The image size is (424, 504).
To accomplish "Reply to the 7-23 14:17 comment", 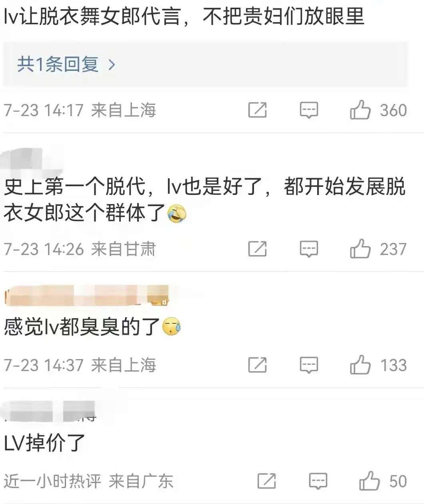I will click(309, 110).
